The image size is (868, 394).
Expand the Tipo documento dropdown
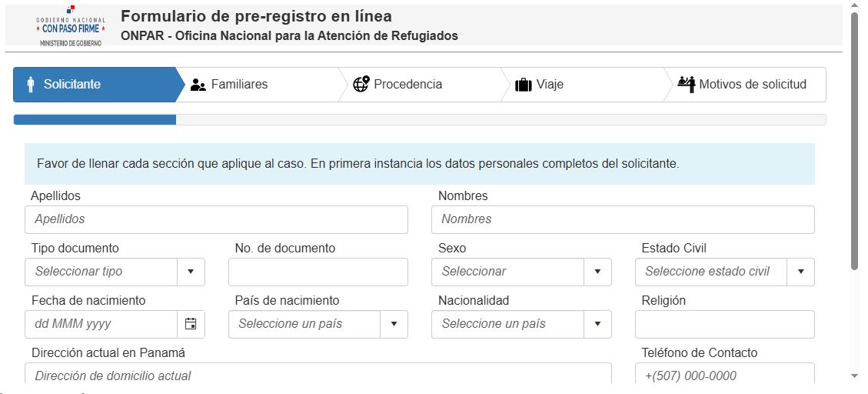[x=191, y=272]
